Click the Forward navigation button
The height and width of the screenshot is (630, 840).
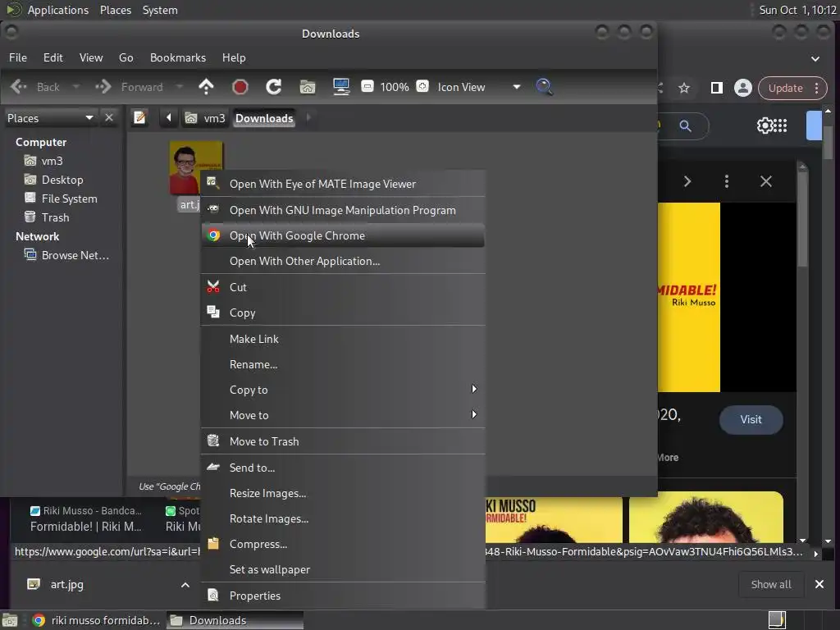129,87
